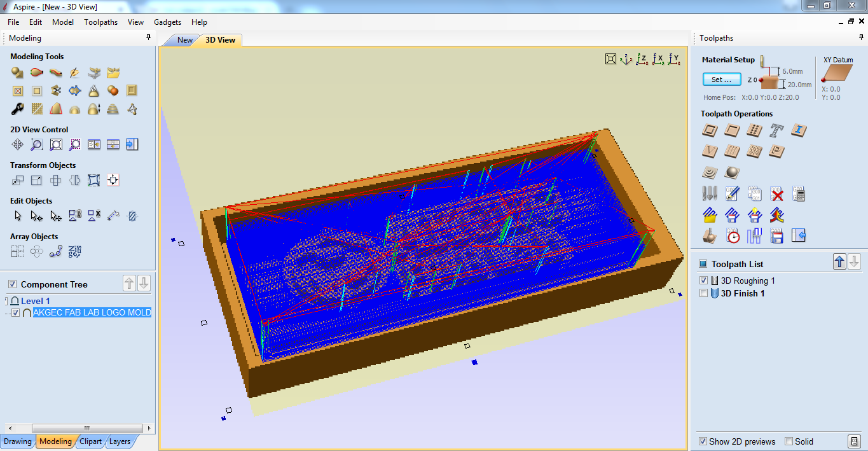Switch to view down the Z axis
Viewport: 868px width, 451px height.
[x=642, y=59]
